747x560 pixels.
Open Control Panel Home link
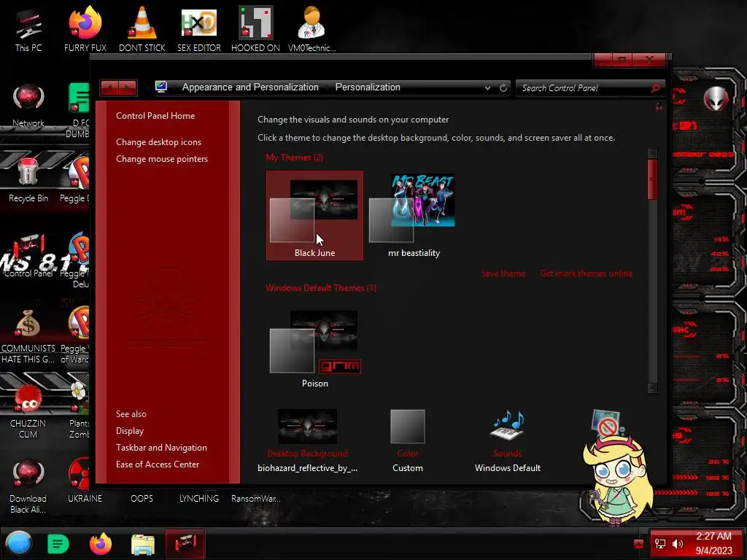coord(155,116)
